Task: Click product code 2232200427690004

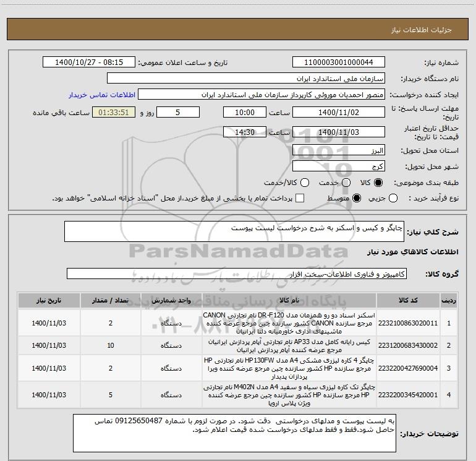Action: (408, 368)
